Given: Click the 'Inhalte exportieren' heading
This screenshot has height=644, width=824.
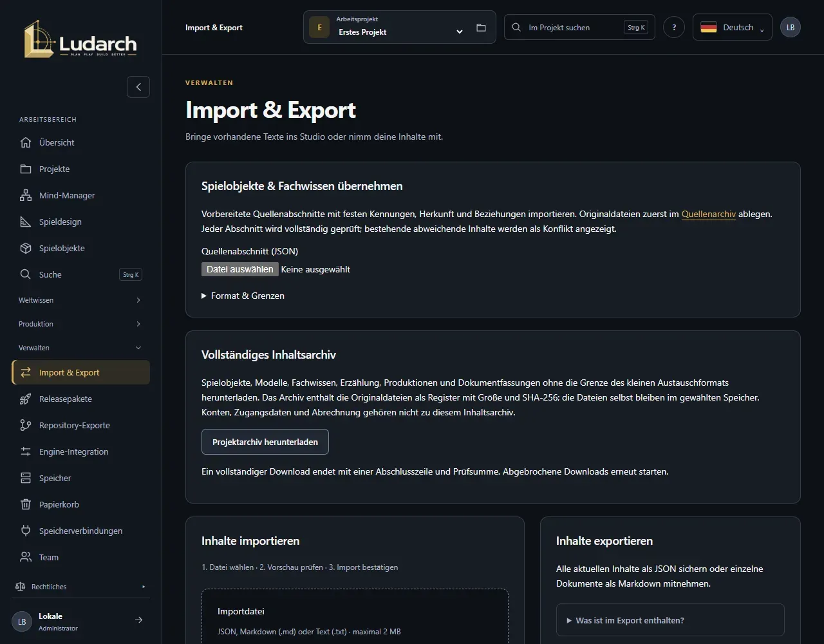Looking at the screenshot, I should (x=604, y=541).
